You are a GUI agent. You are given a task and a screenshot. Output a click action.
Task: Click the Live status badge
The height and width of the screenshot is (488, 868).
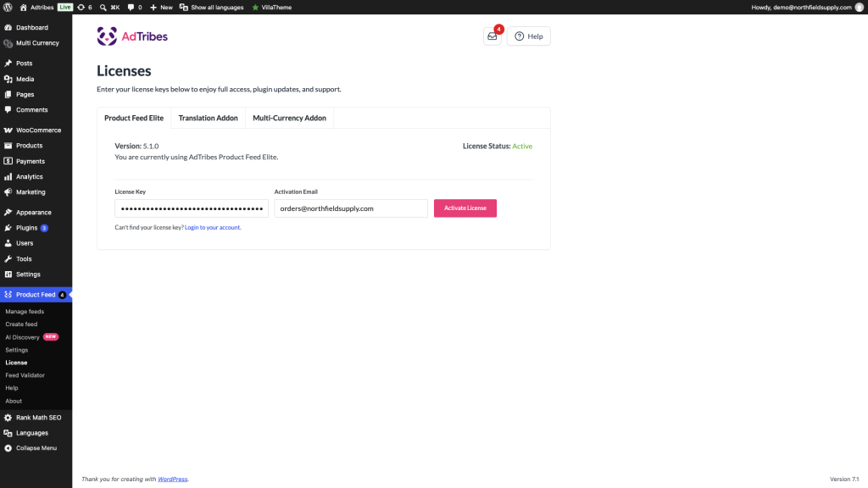coord(64,7)
